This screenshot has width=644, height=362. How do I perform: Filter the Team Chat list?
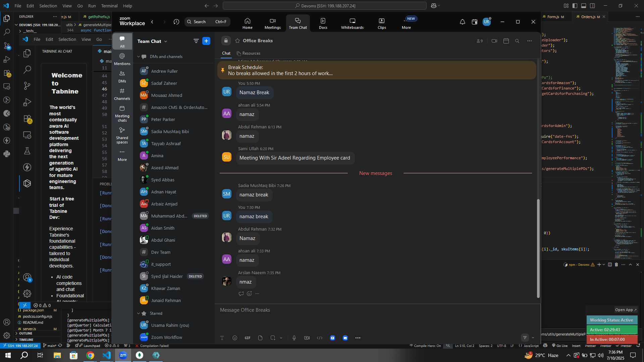pyautogui.click(x=196, y=41)
